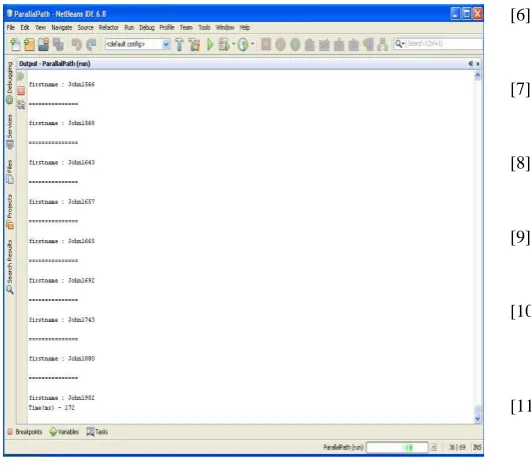Click the Re-run arrow in Output sidebar
The height and width of the screenshot is (468, 531).
(x=21, y=76)
